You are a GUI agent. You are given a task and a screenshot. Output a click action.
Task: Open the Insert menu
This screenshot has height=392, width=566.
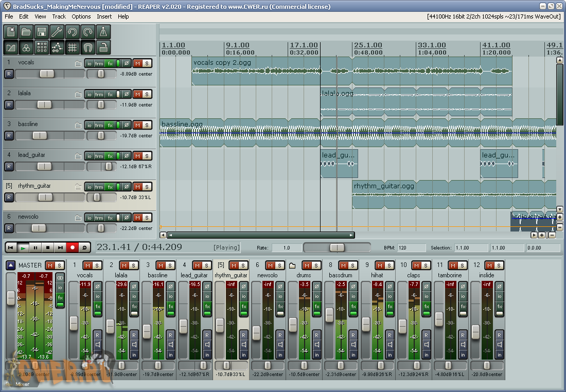104,16
